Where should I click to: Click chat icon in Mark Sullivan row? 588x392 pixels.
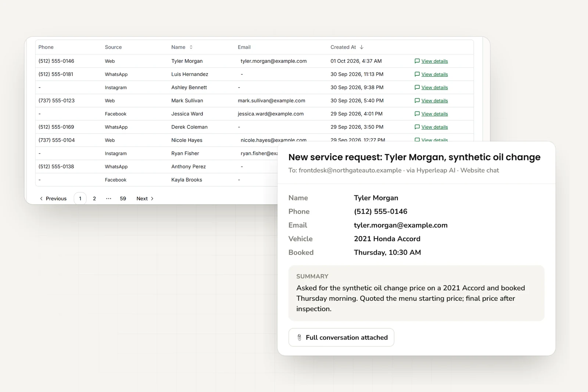(x=417, y=101)
